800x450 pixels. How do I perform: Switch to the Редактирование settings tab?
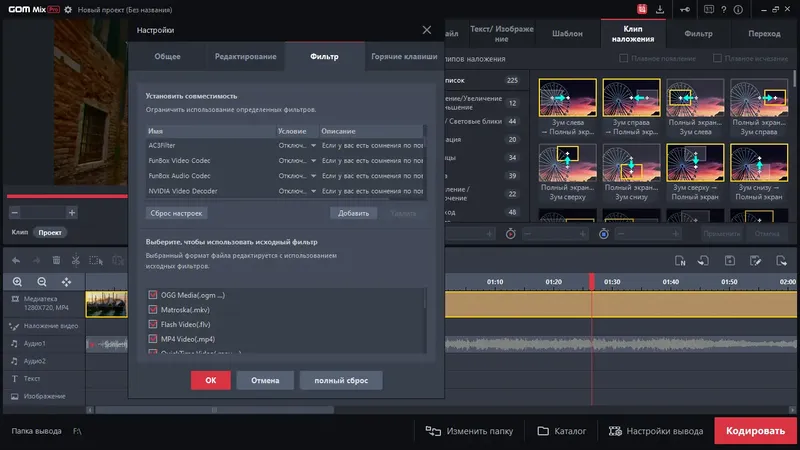point(244,56)
